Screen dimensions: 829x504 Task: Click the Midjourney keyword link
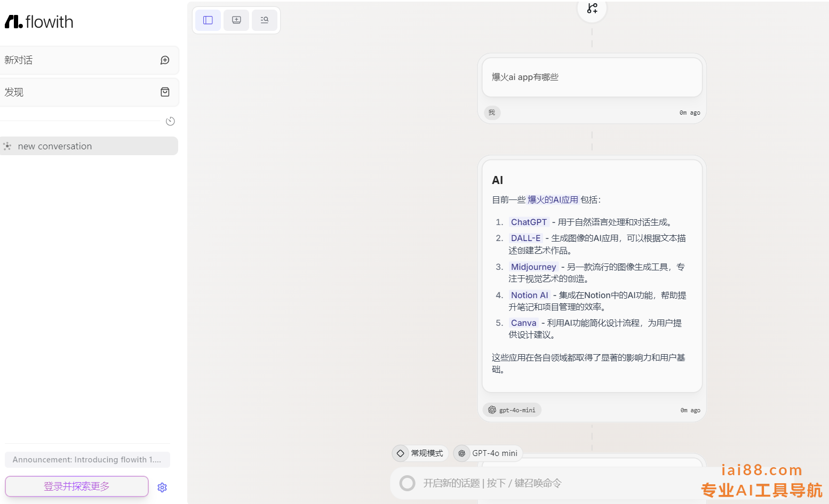pyautogui.click(x=533, y=267)
